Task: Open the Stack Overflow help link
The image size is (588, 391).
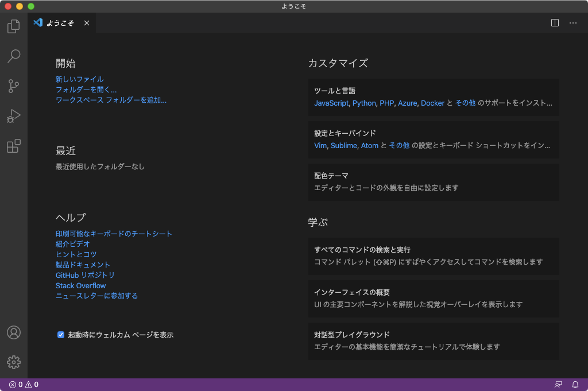Action: (80, 285)
